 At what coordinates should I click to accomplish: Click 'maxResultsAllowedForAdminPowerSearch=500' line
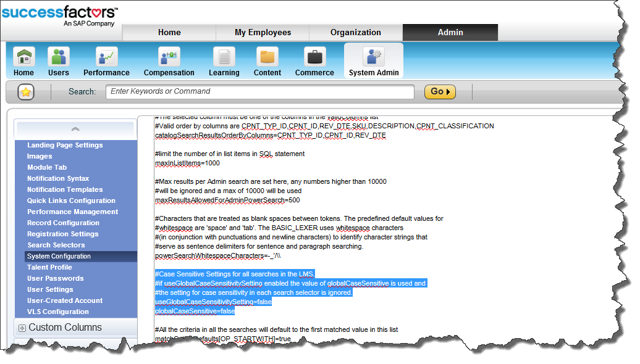[x=227, y=200]
